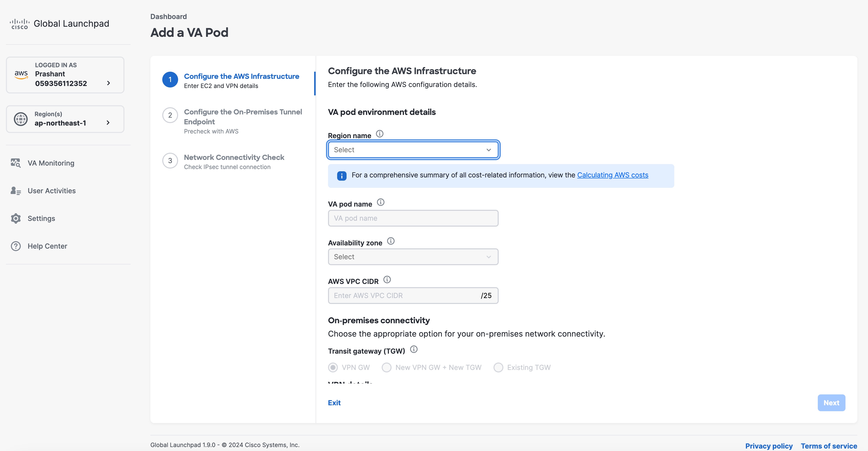Click the On-premises connectivity heading

pyautogui.click(x=378, y=321)
